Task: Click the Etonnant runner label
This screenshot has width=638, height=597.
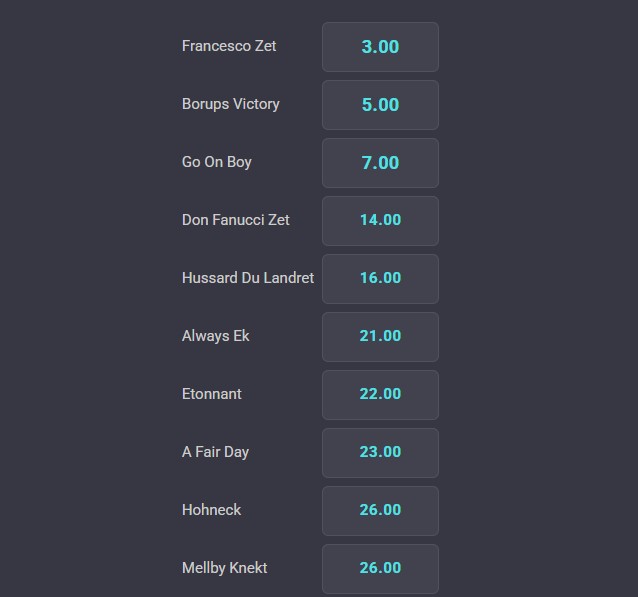Action: pyautogui.click(x=212, y=394)
